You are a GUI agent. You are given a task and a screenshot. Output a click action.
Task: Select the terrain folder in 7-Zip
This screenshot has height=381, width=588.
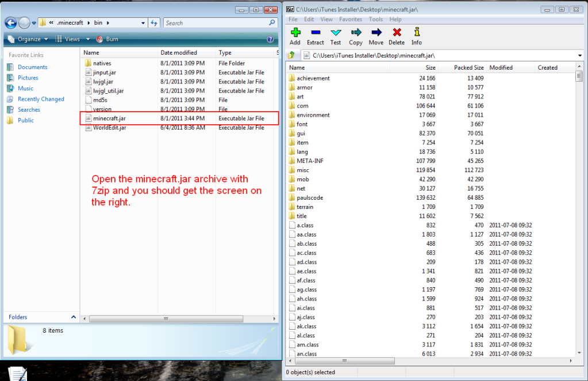(x=301, y=207)
